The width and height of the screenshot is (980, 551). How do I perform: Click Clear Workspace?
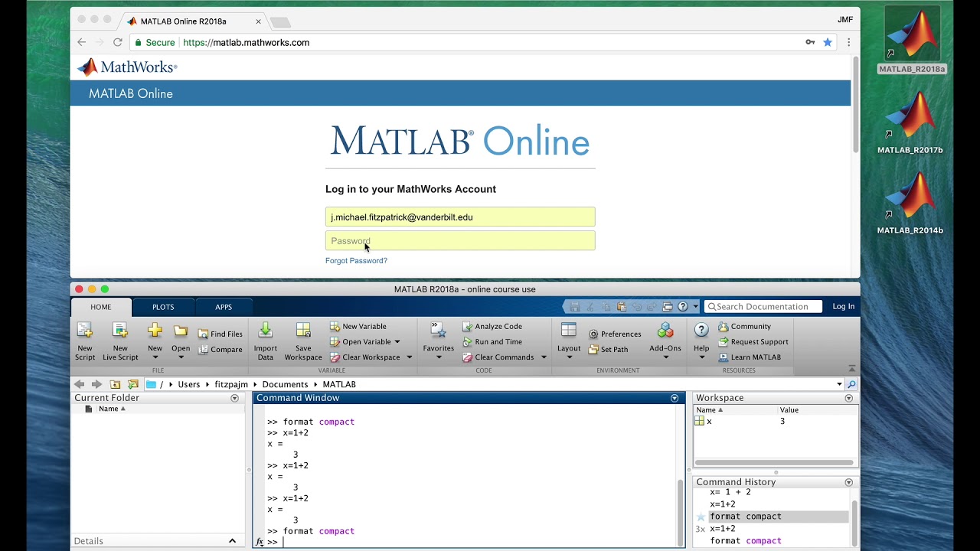click(x=365, y=357)
